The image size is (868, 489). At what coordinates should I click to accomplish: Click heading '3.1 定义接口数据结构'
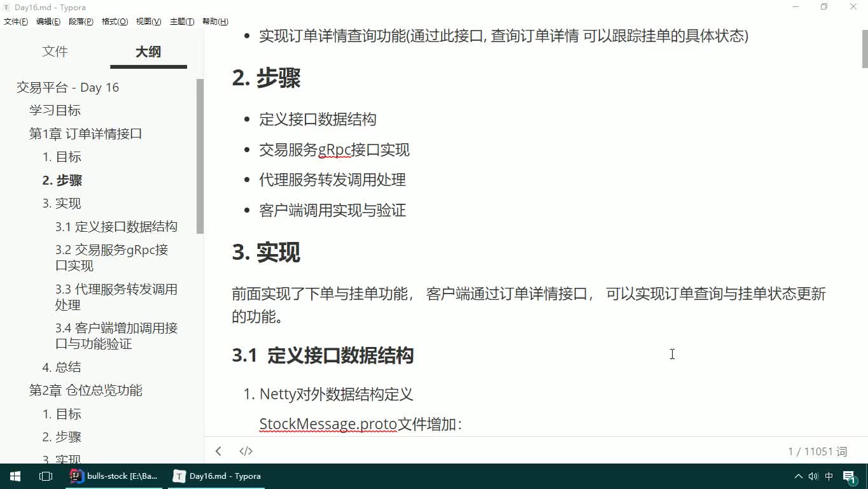coord(323,355)
